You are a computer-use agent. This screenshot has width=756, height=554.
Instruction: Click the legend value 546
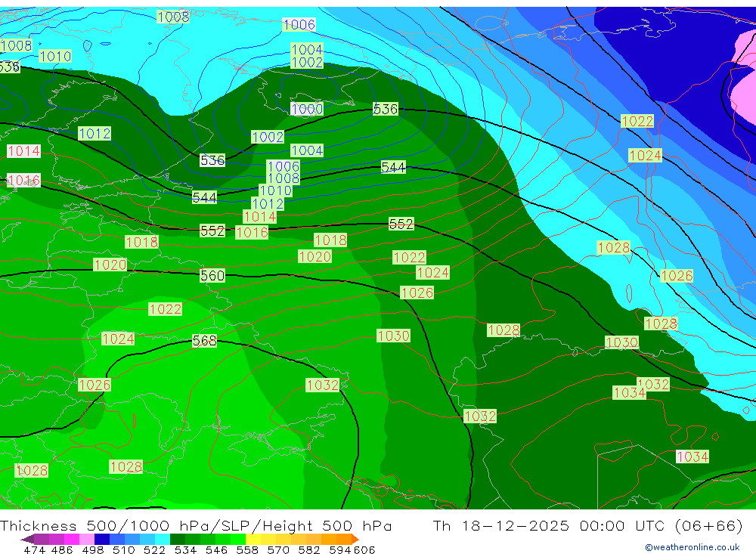216,549
